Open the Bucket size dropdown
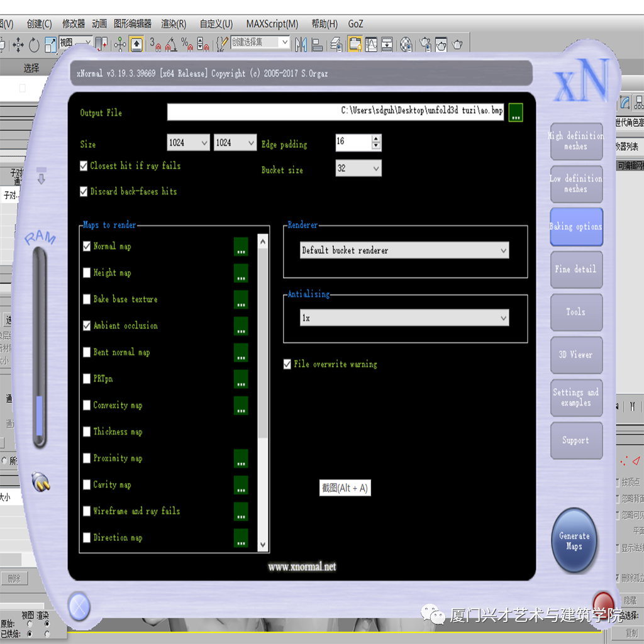644x644 pixels. pyautogui.click(x=358, y=169)
